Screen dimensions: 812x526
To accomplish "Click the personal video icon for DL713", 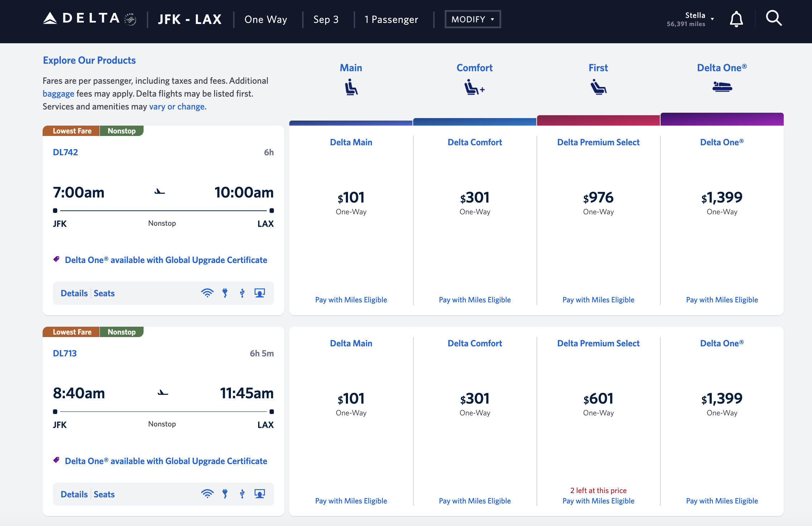I will (260, 494).
